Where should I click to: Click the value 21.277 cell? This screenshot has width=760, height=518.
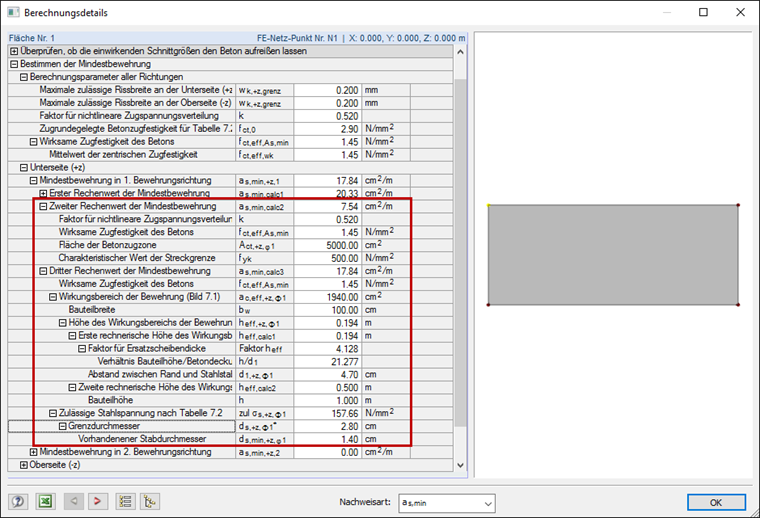tap(328, 361)
